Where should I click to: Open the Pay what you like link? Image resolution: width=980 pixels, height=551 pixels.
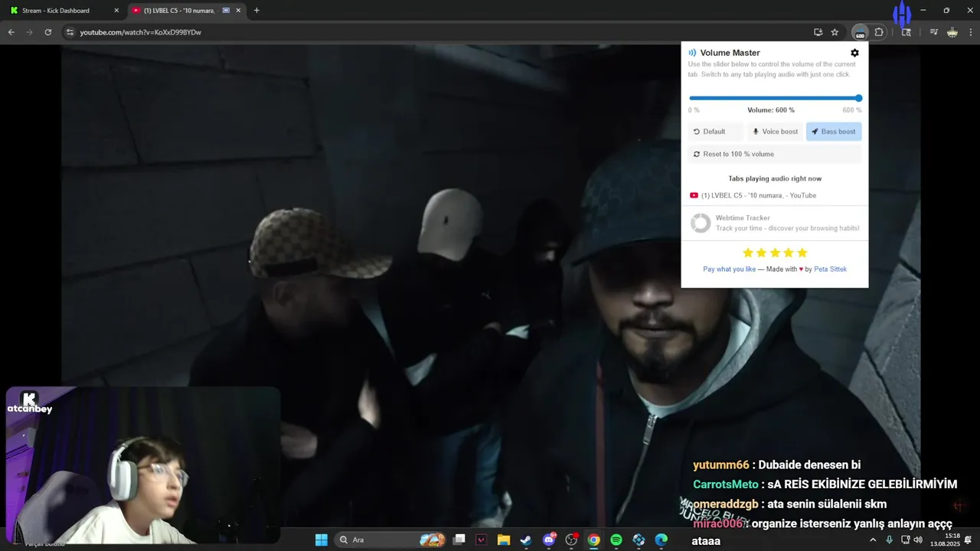729,269
